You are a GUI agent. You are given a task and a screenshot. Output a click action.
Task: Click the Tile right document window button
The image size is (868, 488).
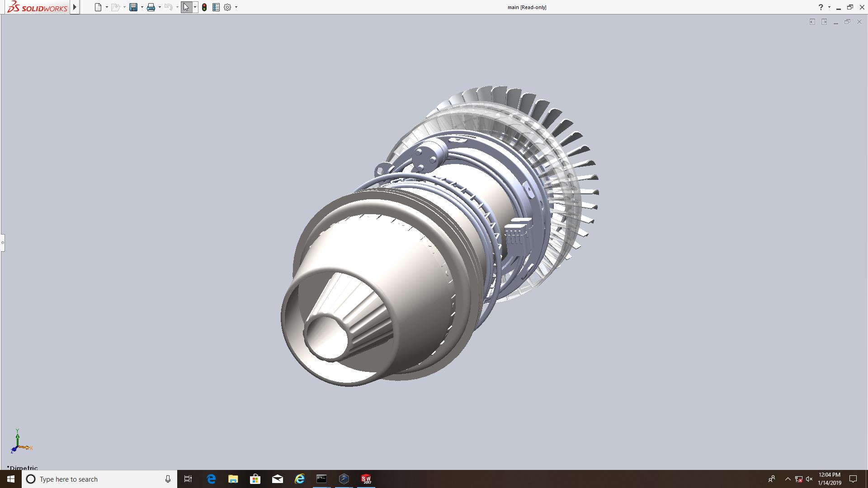pyautogui.click(x=824, y=22)
